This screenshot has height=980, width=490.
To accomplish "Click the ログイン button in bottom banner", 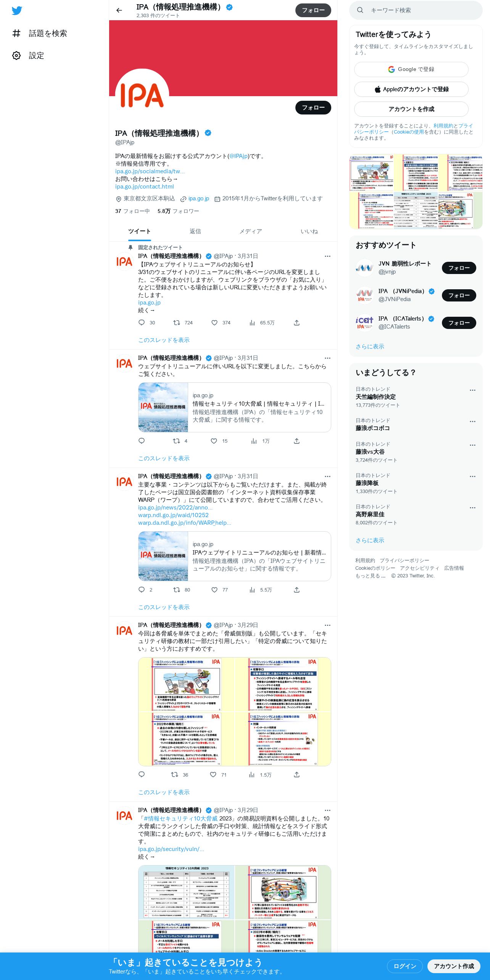I will tap(405, 966).
